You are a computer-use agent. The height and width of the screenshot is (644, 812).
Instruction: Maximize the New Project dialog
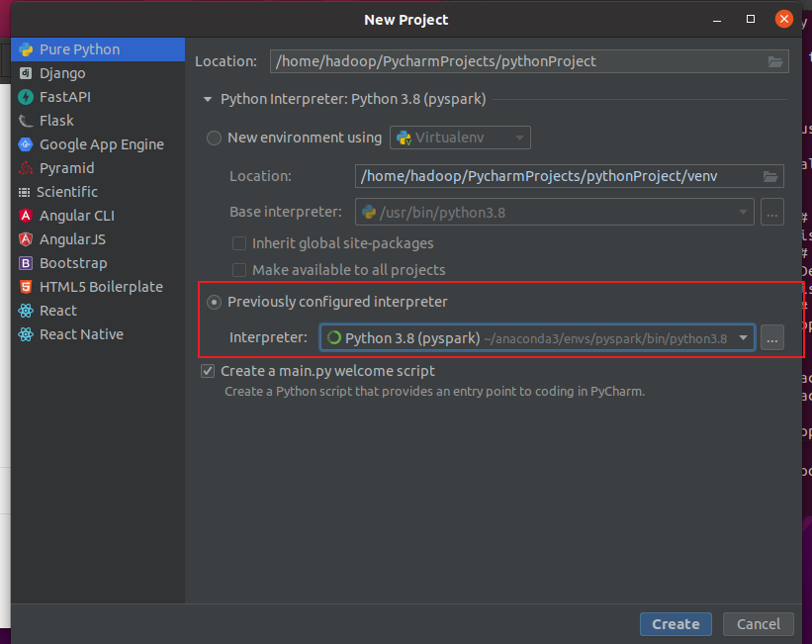click(x=751, y=19)
